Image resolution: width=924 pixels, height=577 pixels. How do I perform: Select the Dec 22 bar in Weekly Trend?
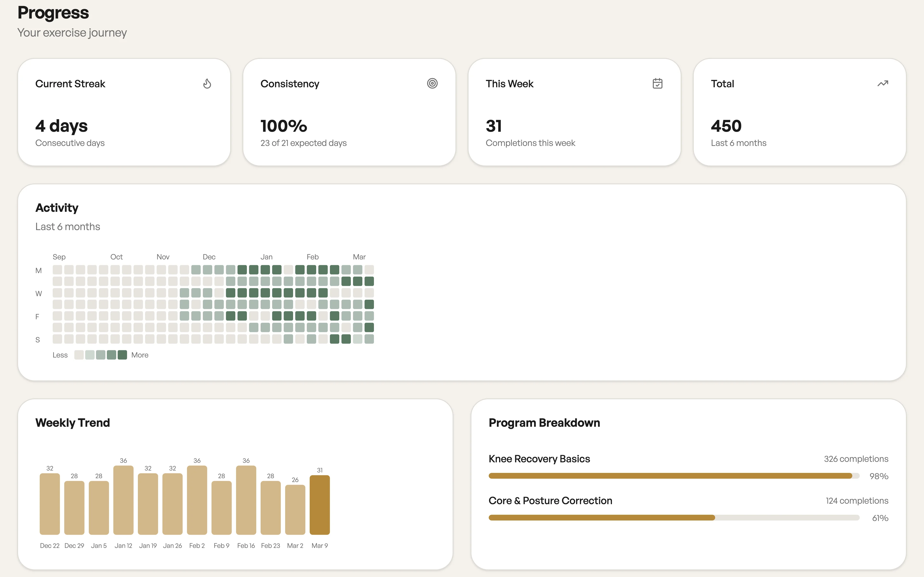(50, 504)
